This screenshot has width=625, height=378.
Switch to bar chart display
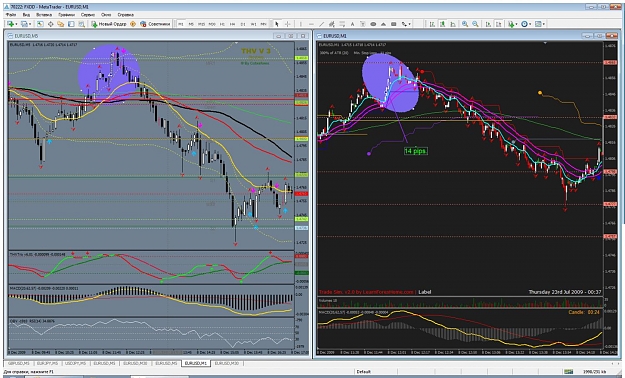pos(432,24)
